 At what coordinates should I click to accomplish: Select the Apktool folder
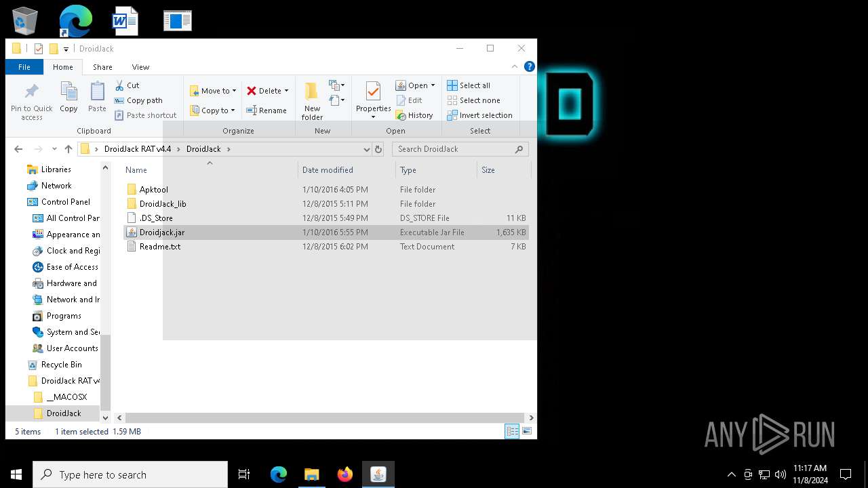153,190
